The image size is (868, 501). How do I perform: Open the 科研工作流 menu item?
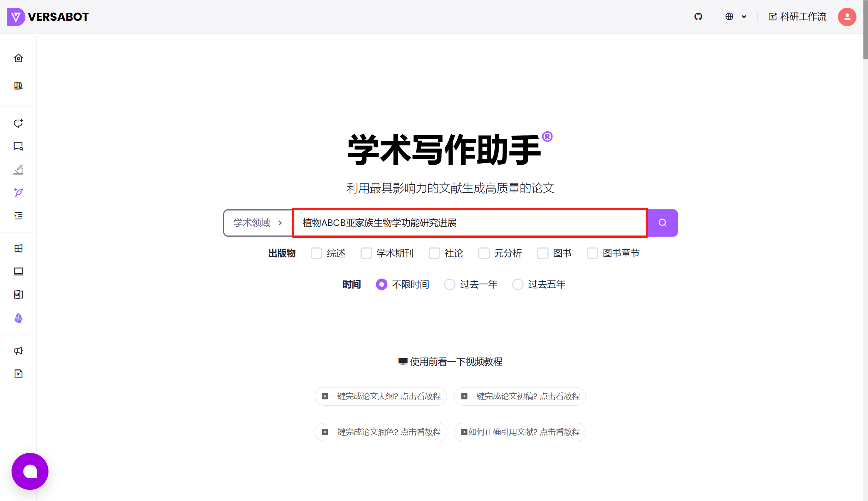point(796,17)
